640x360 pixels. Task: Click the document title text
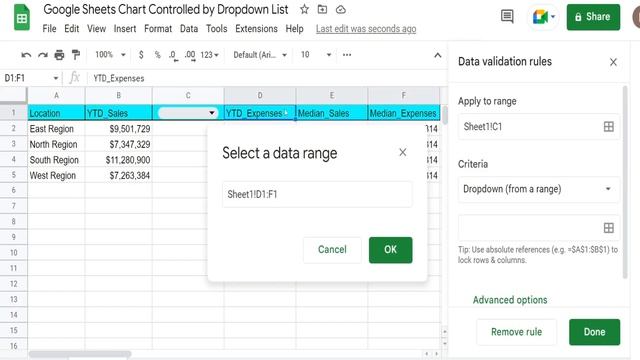[166, 9]
